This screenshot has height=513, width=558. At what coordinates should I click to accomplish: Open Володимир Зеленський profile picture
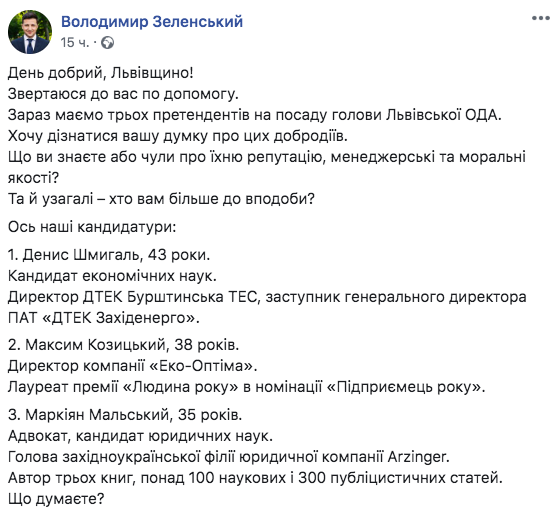30,32
